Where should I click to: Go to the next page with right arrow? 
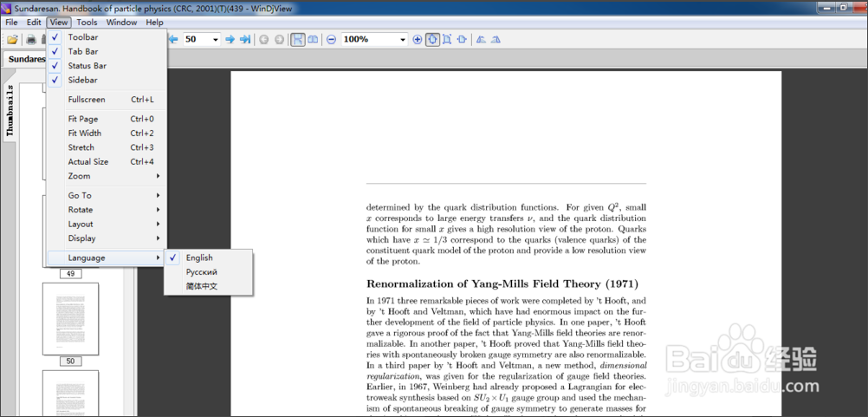[230, 39]
